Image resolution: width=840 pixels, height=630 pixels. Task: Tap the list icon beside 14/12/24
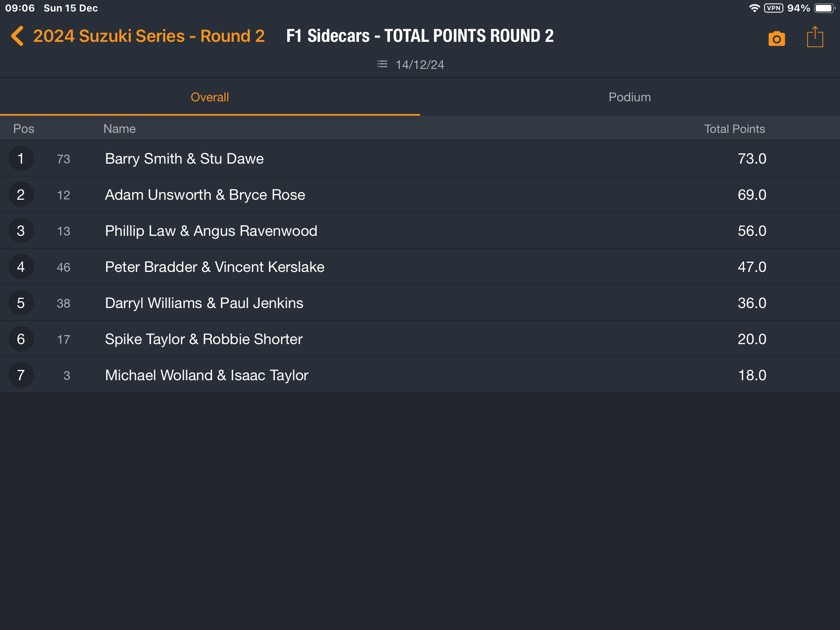tap(382, 64)
